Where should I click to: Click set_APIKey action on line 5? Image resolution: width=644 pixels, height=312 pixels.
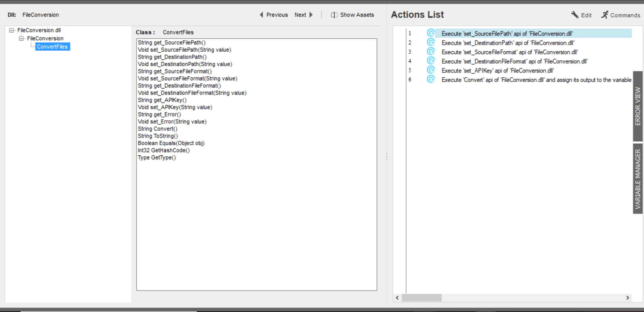coord(498,70)
